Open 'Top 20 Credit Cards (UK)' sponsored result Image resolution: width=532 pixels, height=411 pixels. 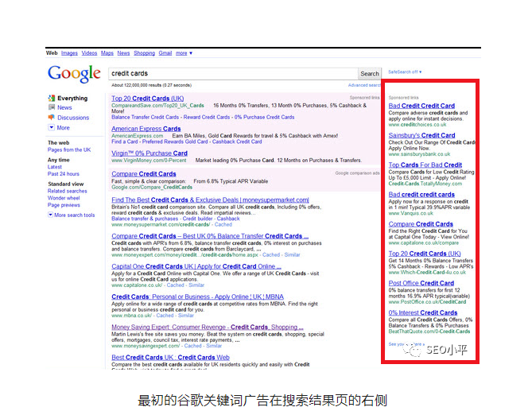(x=148, y=99)
